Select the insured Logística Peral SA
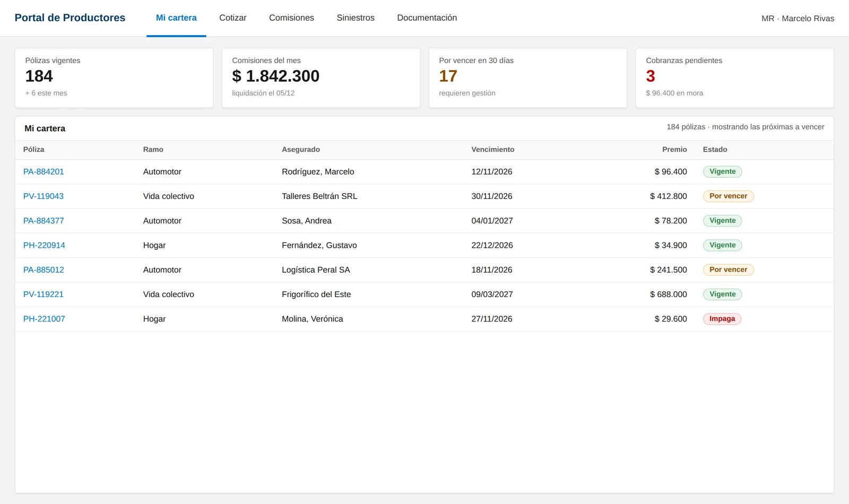Viewport: 849px width, 504px height. click(316, 270)
